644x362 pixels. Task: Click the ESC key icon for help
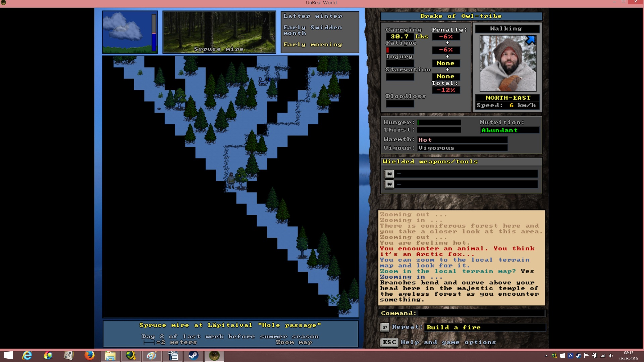389,342
